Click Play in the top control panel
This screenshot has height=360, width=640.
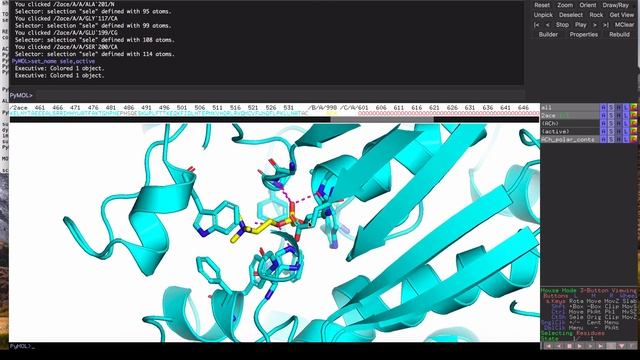(581, 25)
